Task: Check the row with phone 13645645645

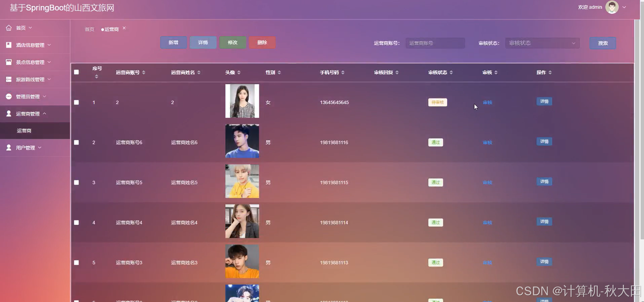Action: (76, 102)
